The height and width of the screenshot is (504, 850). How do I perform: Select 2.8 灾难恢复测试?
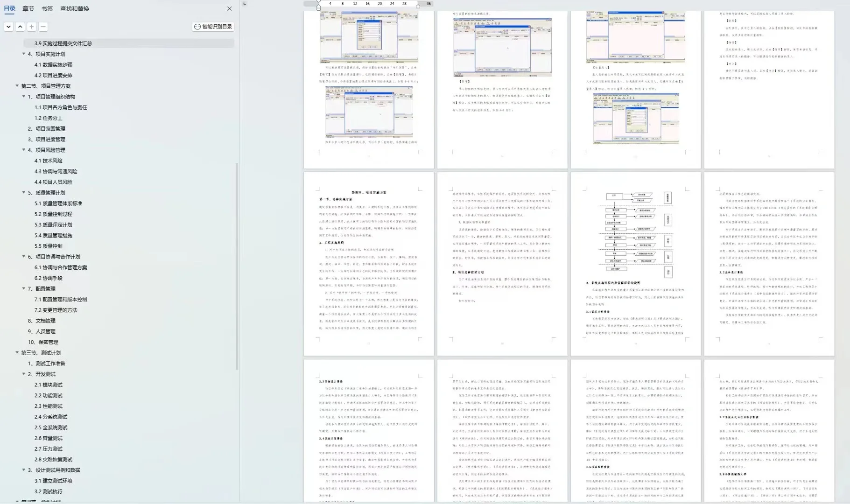(x=53, y=460)
